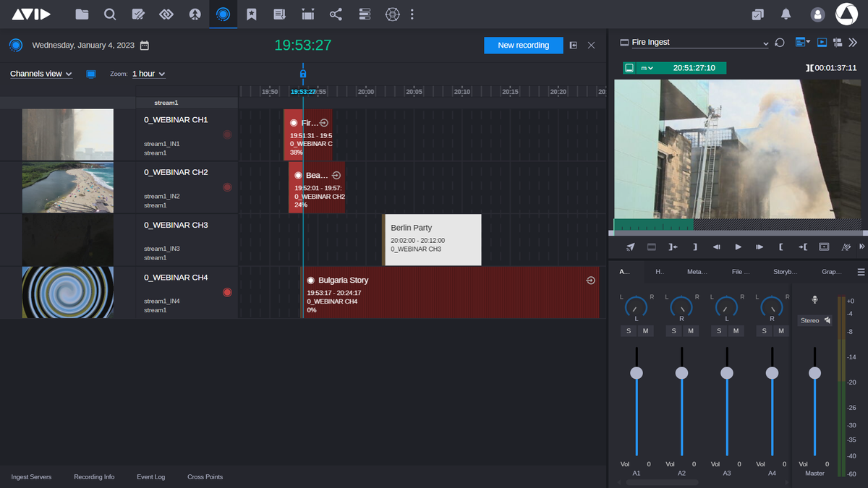Select the Berlin Party clip on the timeline
This screenshot has height=488, width=868.
click(430, 239)
